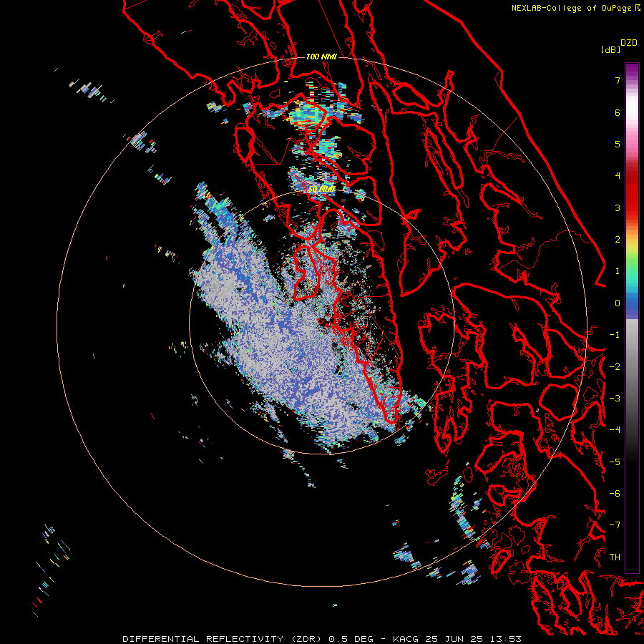The height and width of the screenshot is (644, 644).
Task: Click the ZDR color scale bar
Action: point(632,318)
